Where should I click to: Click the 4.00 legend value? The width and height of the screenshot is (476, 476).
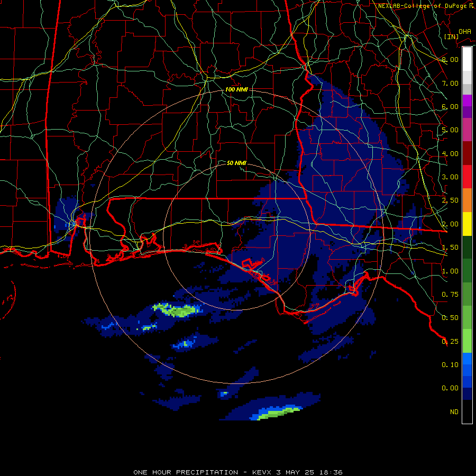[x=450, y=153]
